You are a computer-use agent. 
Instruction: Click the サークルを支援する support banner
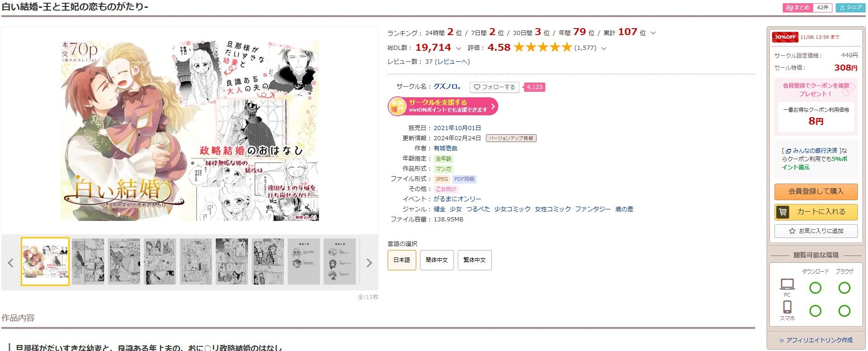point(443,106)
